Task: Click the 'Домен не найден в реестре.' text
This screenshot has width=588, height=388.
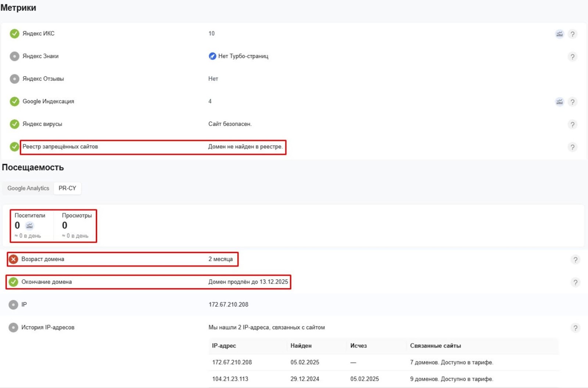Action: 245,146
